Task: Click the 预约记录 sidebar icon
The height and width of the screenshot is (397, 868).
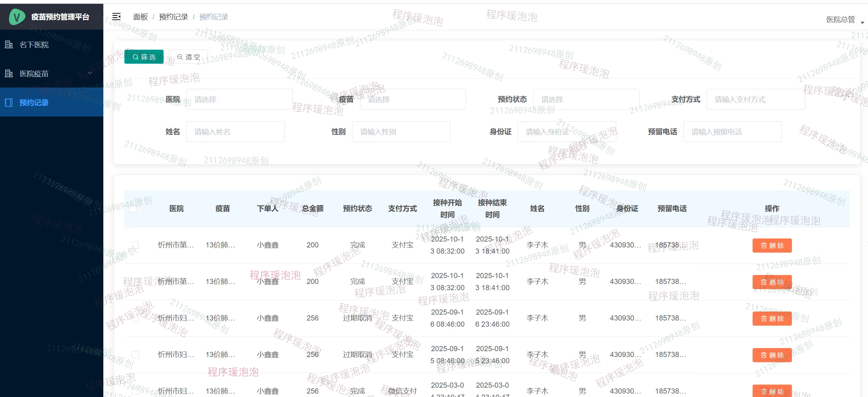Action: 9,102
